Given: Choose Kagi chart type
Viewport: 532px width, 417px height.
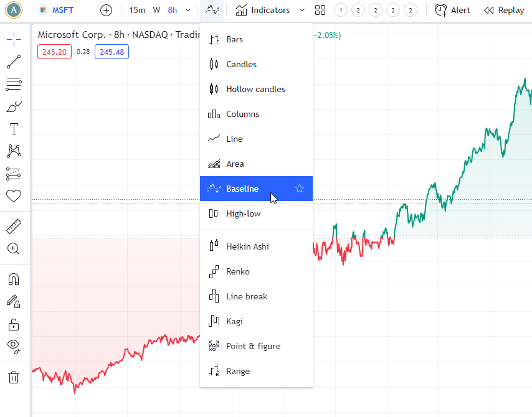Looking at the screenshot, I should [256, 321].
